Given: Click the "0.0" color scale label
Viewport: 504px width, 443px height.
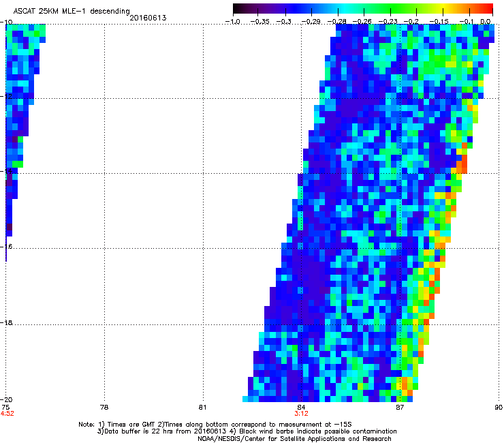Looking at the screenshot, I should [486, 22].
